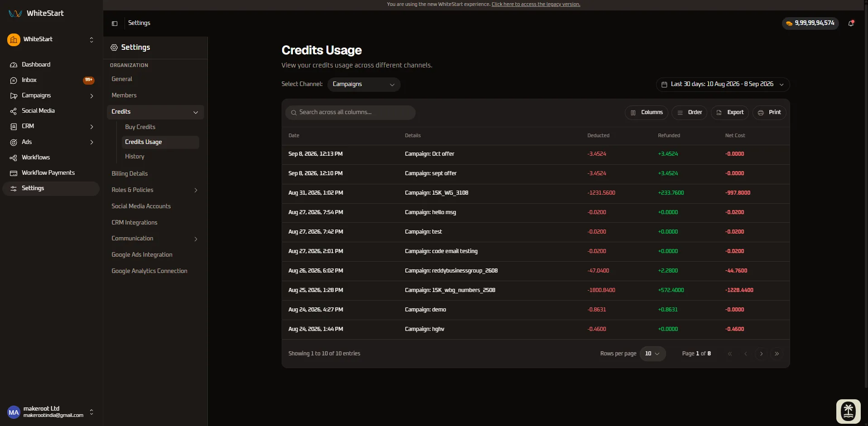
Task: Click the WhiteStart logo
Action: tap(36, 13)
